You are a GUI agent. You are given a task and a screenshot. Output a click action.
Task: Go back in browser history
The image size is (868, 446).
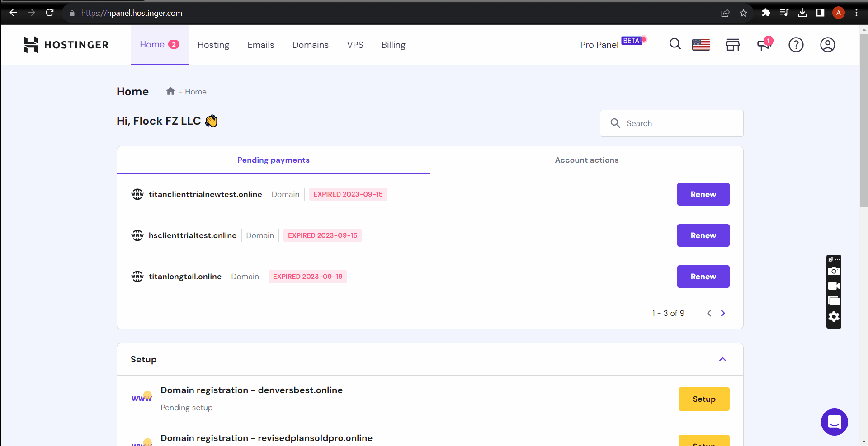[13, 13]
